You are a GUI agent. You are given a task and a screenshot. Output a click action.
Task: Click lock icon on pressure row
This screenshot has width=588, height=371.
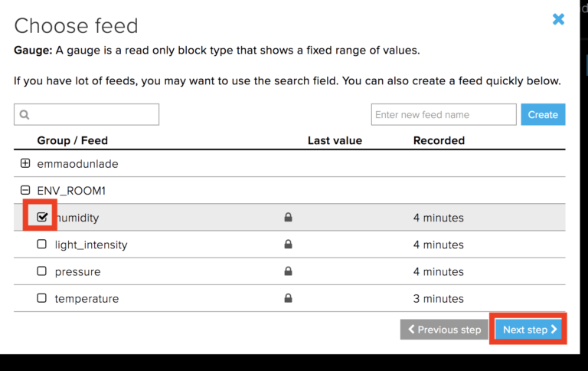[x=288, y=271]
